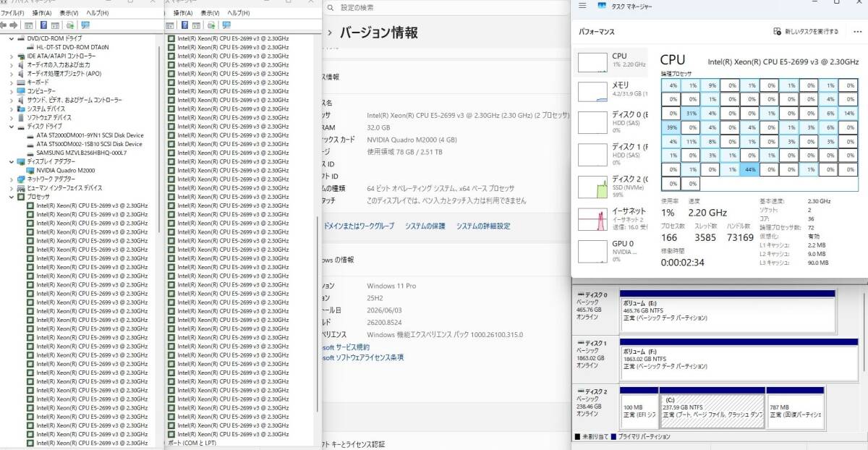Expand the オーディオの入力および出力 node
This screenshot has width=868, height=450.
[12, 64]
